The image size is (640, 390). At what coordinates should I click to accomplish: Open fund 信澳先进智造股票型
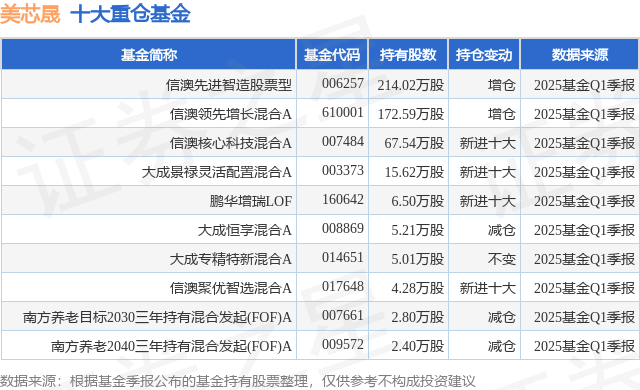(229, 85)
